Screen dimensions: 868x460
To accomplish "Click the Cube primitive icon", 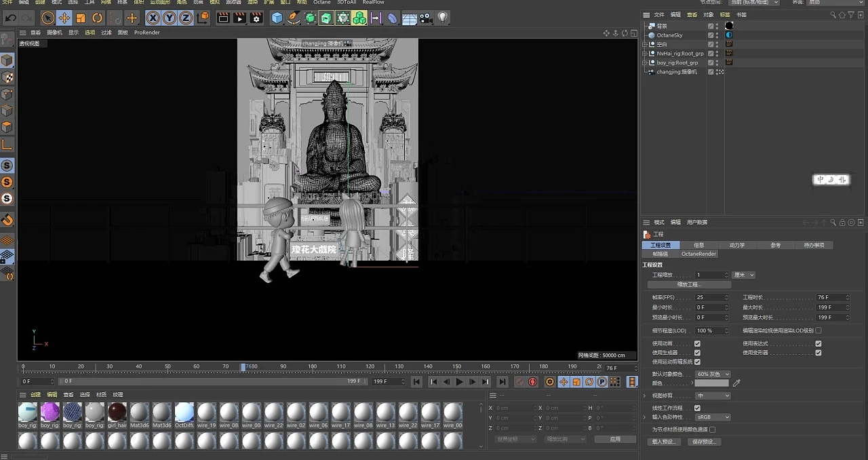I will (x=277, y=18).
